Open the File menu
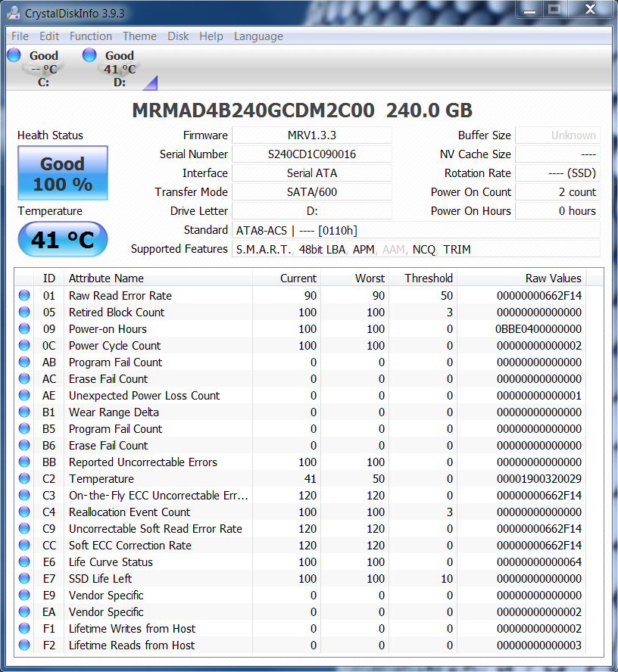 click(20, 36)
